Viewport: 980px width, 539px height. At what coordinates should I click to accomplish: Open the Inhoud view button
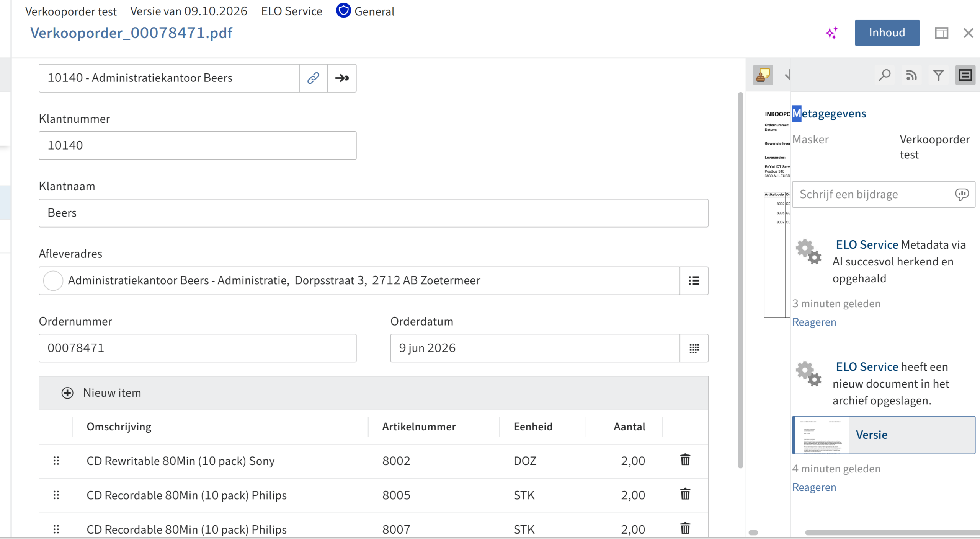887,33
